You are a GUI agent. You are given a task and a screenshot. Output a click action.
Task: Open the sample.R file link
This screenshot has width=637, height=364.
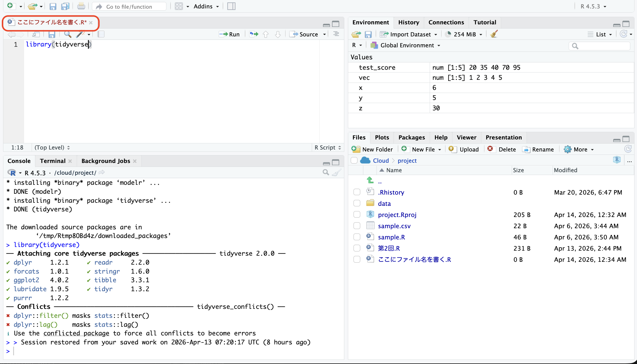[x=391, y=237]
